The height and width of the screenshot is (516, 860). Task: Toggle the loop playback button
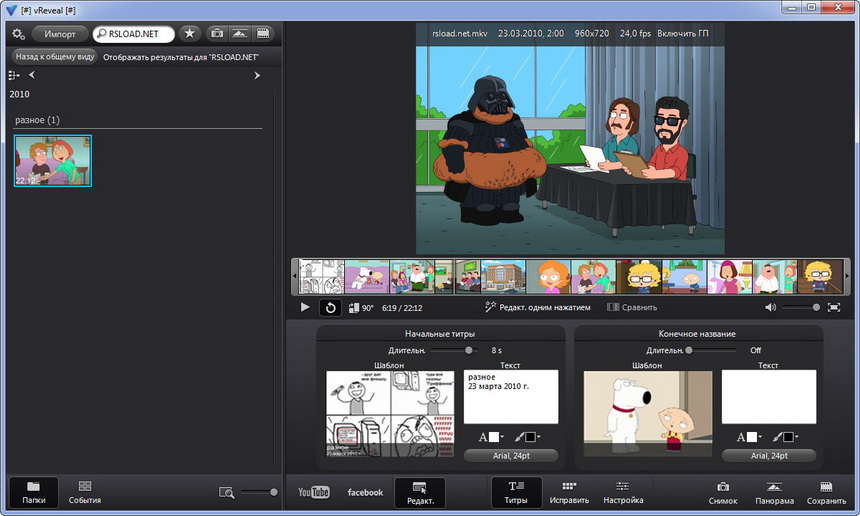330,308
